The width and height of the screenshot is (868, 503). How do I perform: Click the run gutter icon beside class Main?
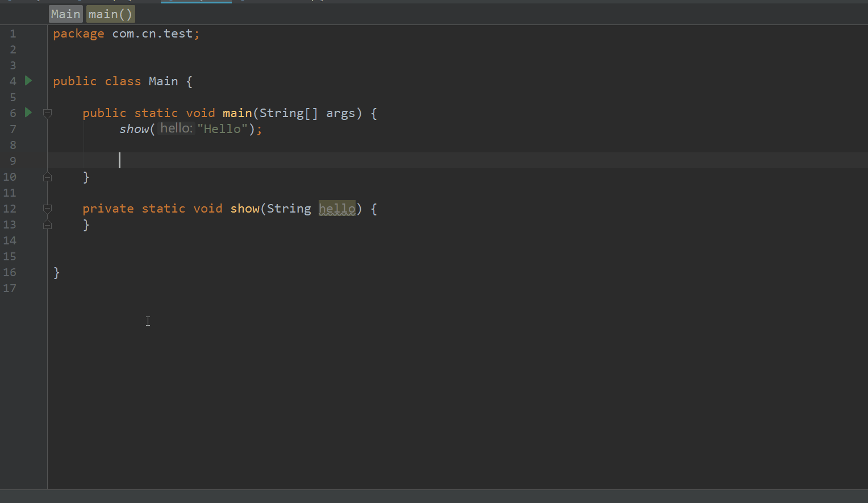pyautogui.click(x=28, y=81)
